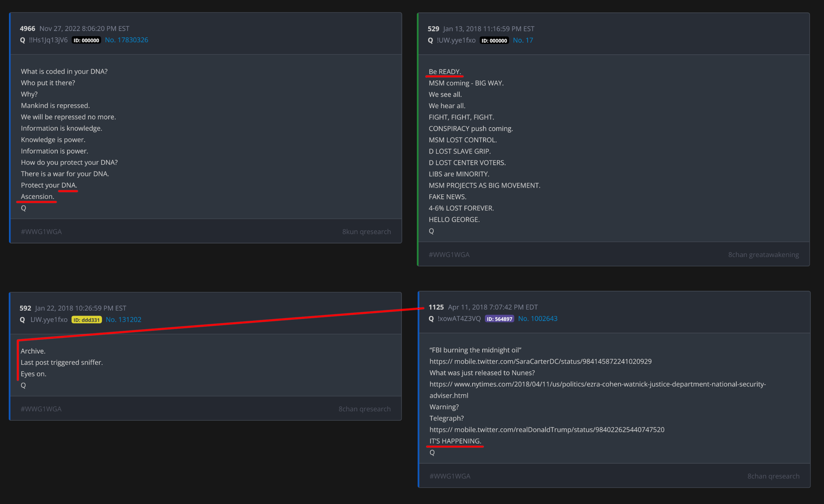The height and width of the screenshot is (504, 824).
Task: Click the 8chan greatawakening source label
Action: (763, 255)
